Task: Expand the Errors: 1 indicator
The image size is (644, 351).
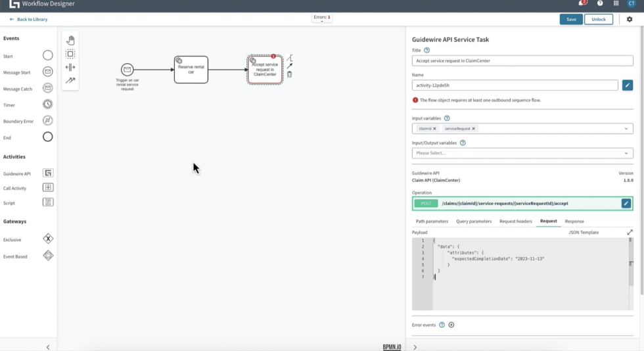Action: (322, 18)
